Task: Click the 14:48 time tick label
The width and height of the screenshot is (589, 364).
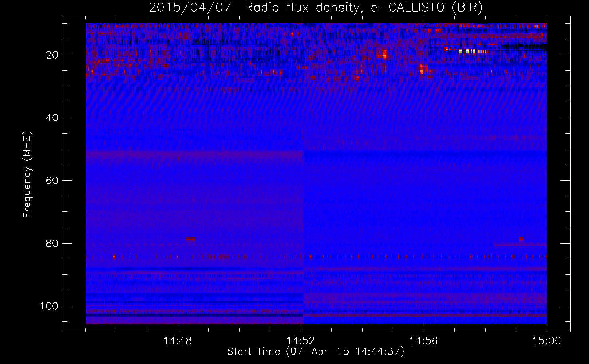Action: point(178,341)
